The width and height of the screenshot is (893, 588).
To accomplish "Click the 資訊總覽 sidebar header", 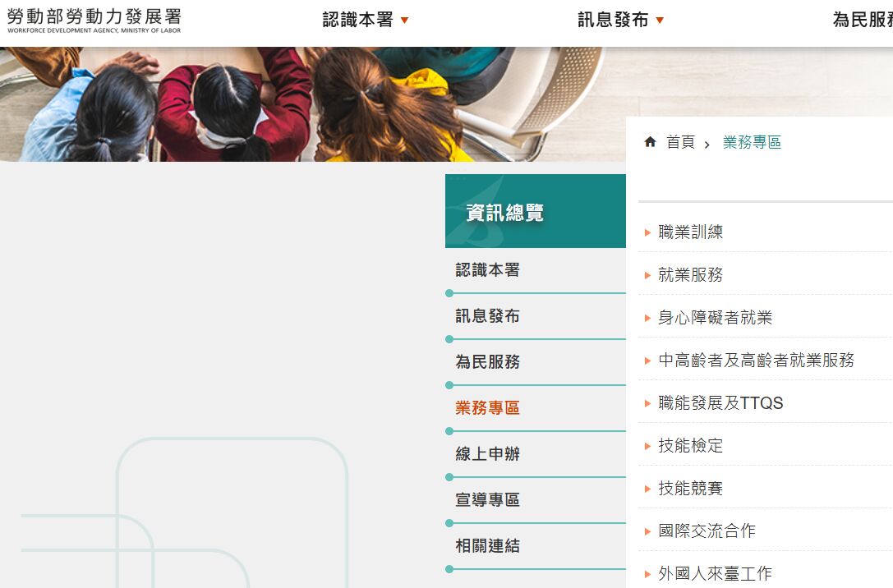I will tap(504, 213).
